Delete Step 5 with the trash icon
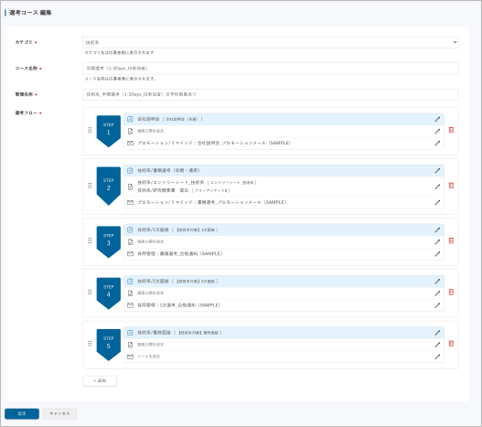This screenshot has height=427, width=482. click(451, 343)
